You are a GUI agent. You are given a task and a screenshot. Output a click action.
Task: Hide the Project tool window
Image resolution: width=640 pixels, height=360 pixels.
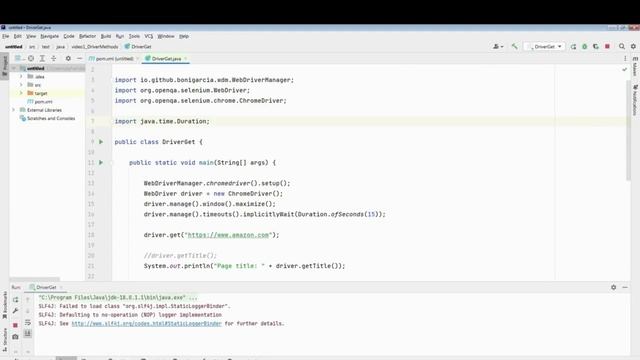(80, 58)
